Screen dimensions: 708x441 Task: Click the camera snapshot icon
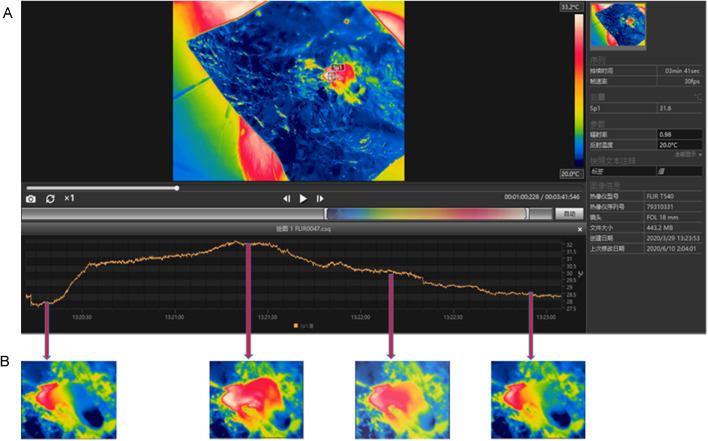[31, 199]
